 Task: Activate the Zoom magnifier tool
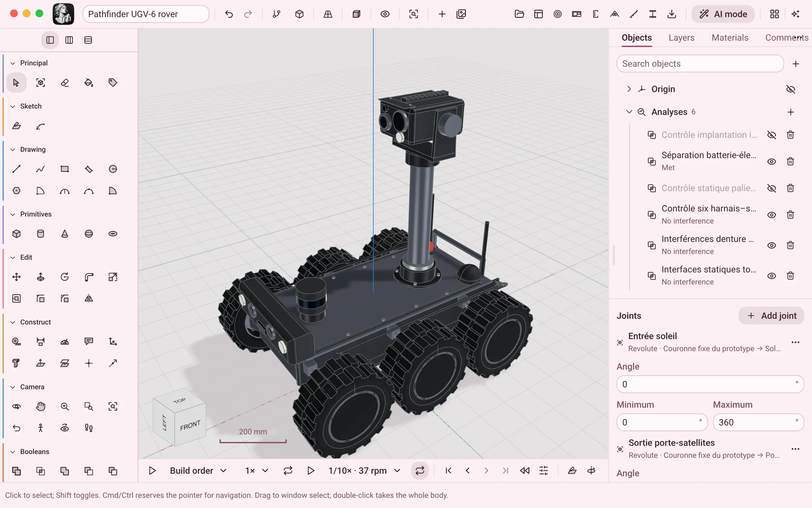(x=65, y=406)
